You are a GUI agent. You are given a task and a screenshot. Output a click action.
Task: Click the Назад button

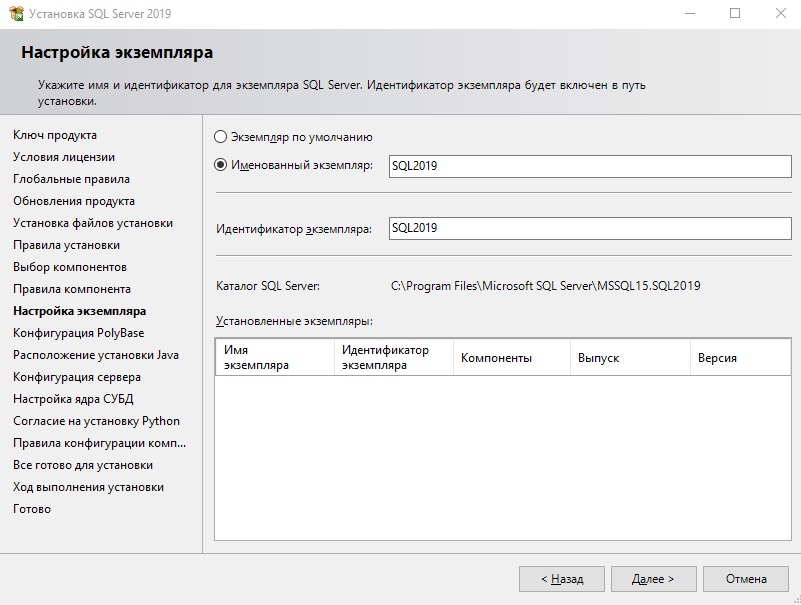tap(562, 579)
